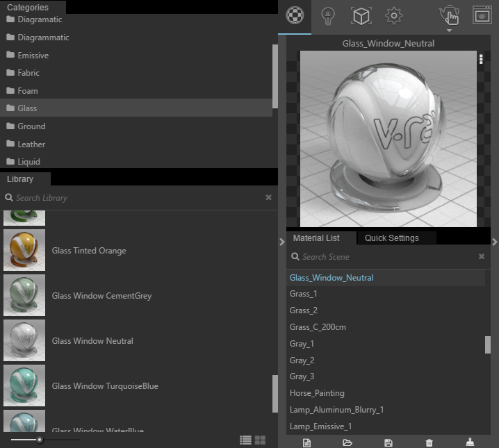Click the Glass Window CementGrey label
This screenshot has width=499, height=448.
[x=102, y=296]
